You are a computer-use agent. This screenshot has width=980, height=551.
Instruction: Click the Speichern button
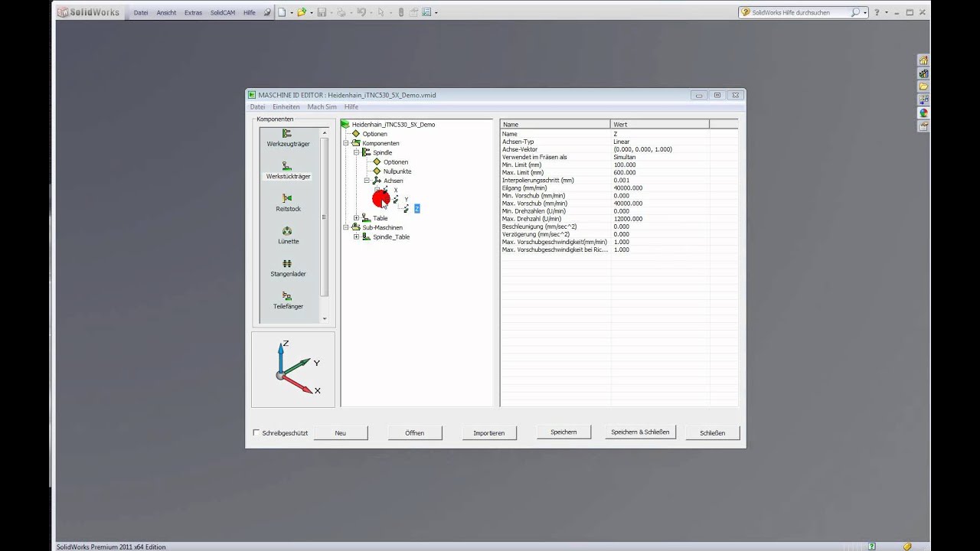pos(563,432)
